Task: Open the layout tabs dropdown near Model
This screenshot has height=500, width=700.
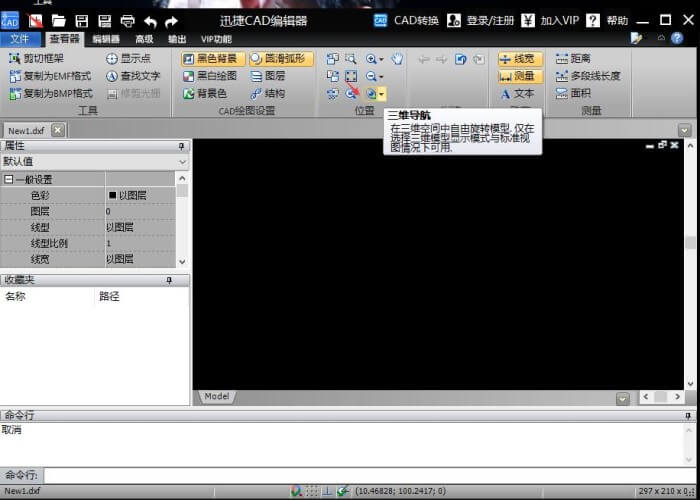Action: (x=623, y=399)
